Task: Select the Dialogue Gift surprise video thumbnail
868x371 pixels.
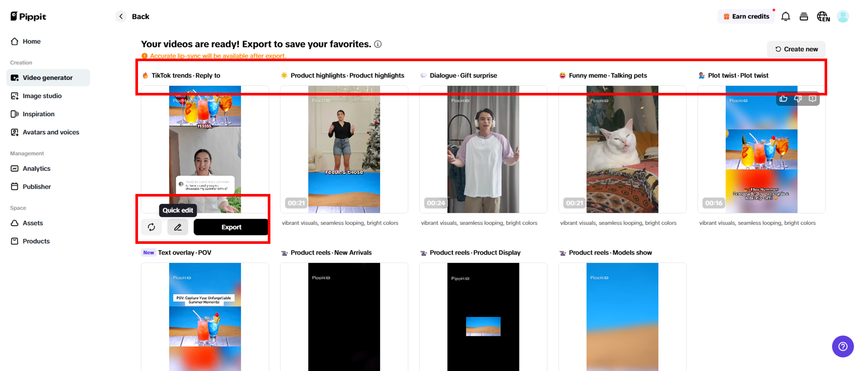Action: [483, 149]
